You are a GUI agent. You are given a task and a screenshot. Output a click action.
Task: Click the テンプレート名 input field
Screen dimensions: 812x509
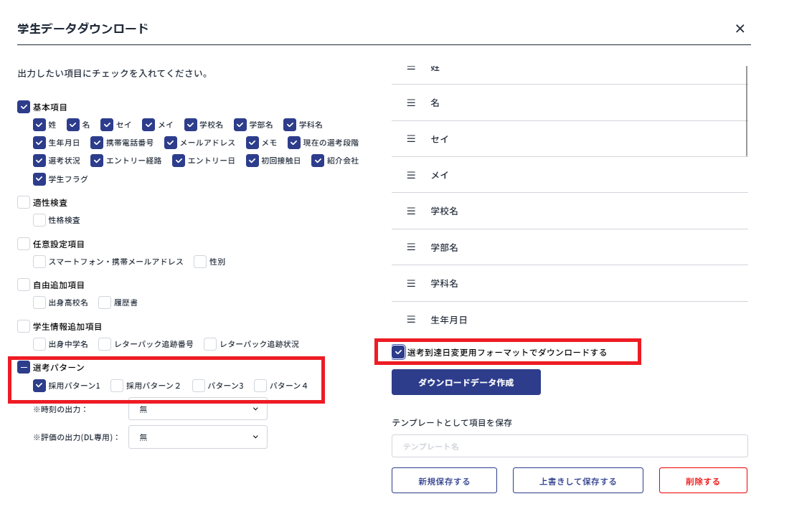[569, 445]
